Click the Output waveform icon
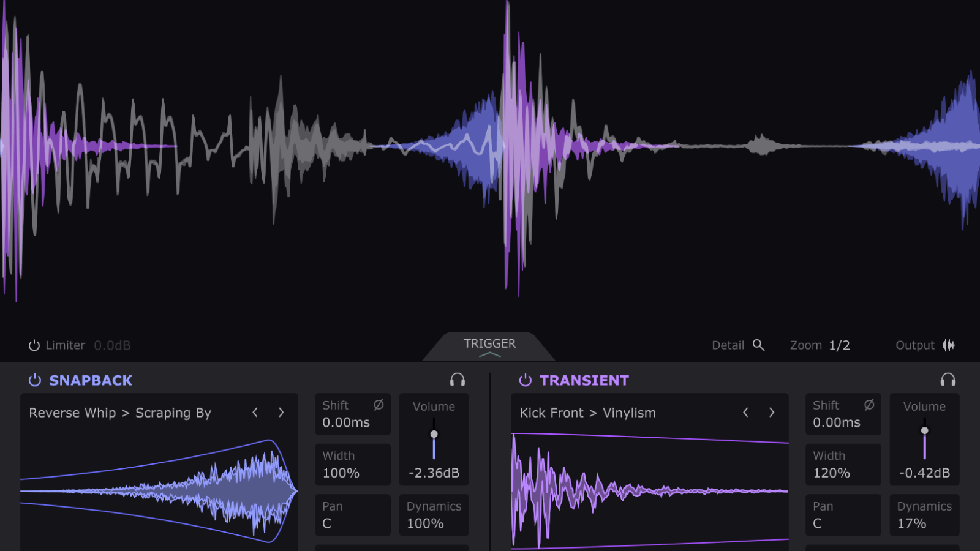This screenshot has width=980, height=551. point(948,345)
